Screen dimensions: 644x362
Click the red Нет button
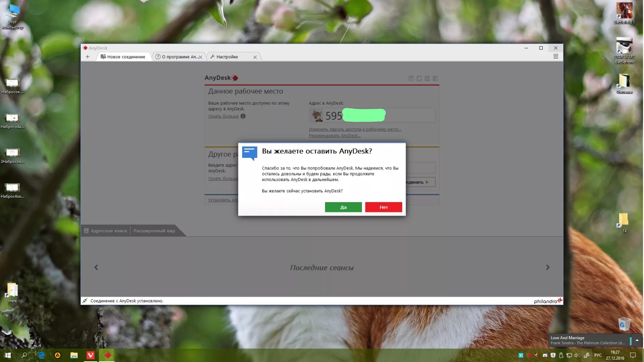coord(383,207)
